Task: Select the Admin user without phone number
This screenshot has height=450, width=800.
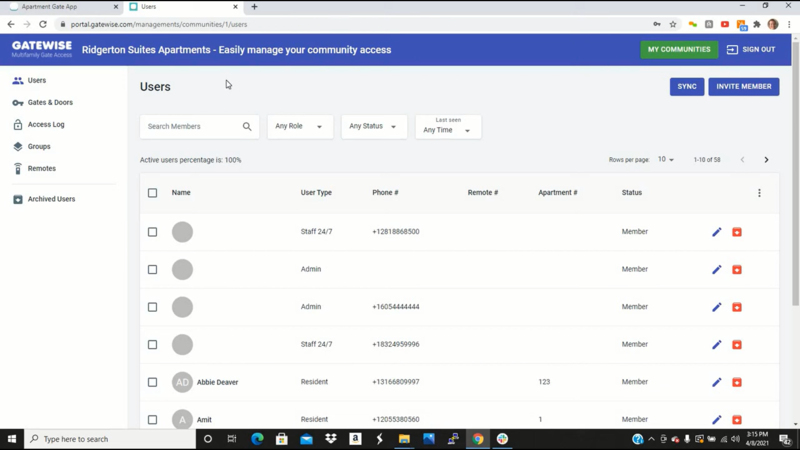Action: pyautogui.click(x=153, y=269)
